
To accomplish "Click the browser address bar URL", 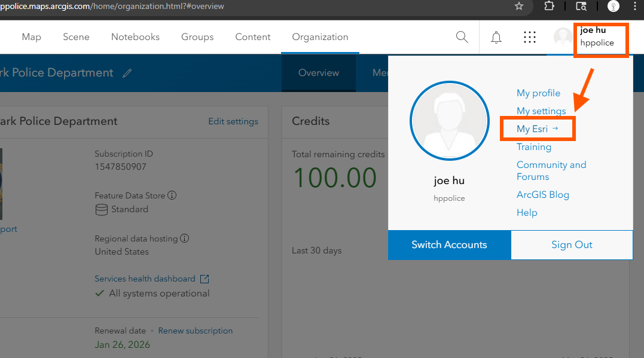I will pyautogui.click(x=112, y=6).
